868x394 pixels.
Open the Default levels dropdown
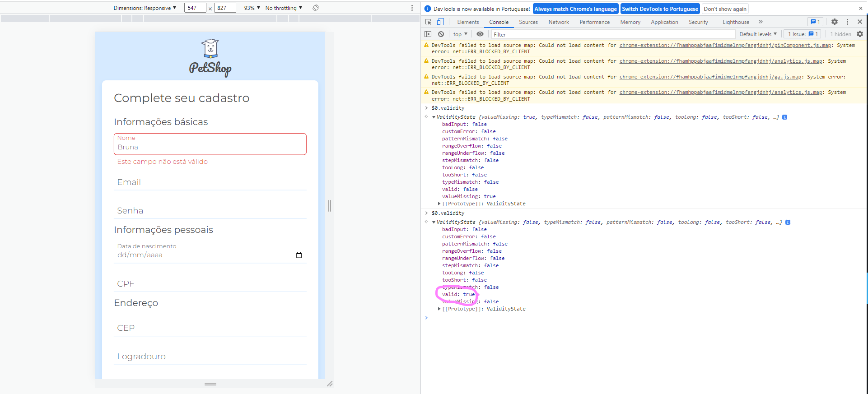pos(758,34)
